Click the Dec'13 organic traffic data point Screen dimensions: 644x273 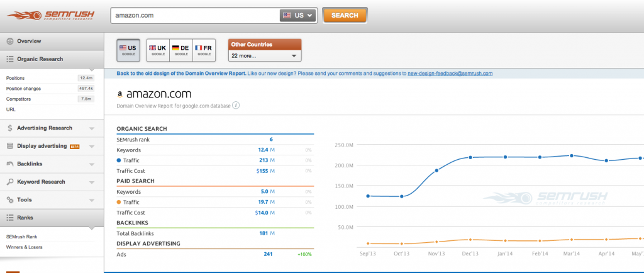[x=470, y=158]
